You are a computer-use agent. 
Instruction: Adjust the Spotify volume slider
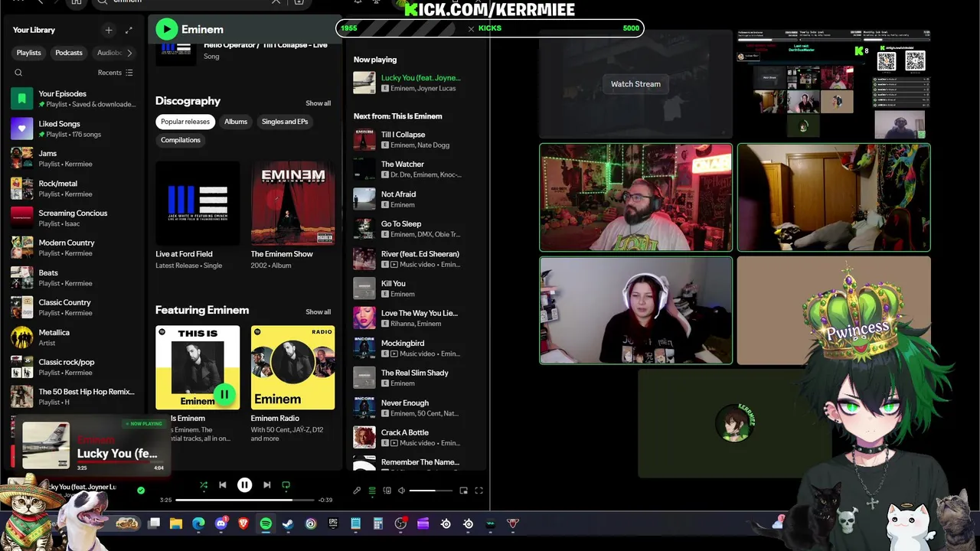[432, 491]
